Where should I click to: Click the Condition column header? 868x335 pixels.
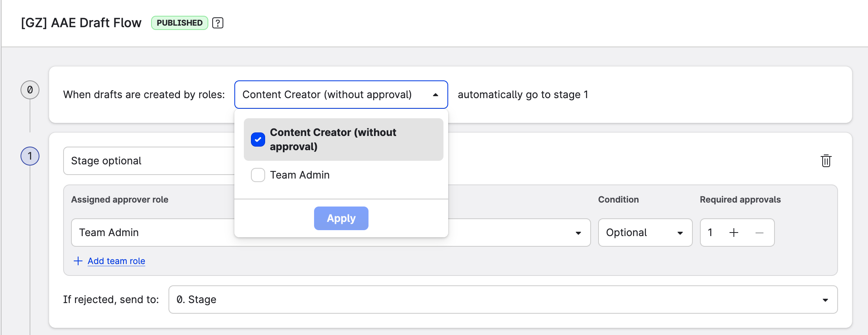pos(618,199)
